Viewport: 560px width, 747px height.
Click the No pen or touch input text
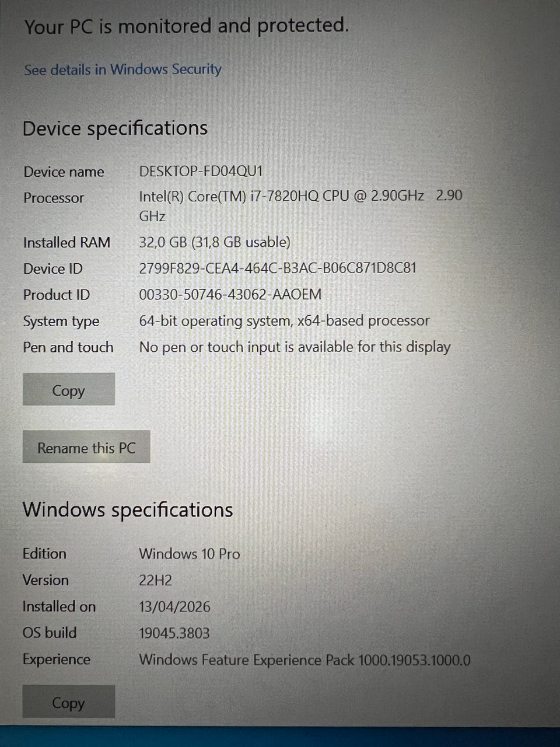click(x=295, y=347)
